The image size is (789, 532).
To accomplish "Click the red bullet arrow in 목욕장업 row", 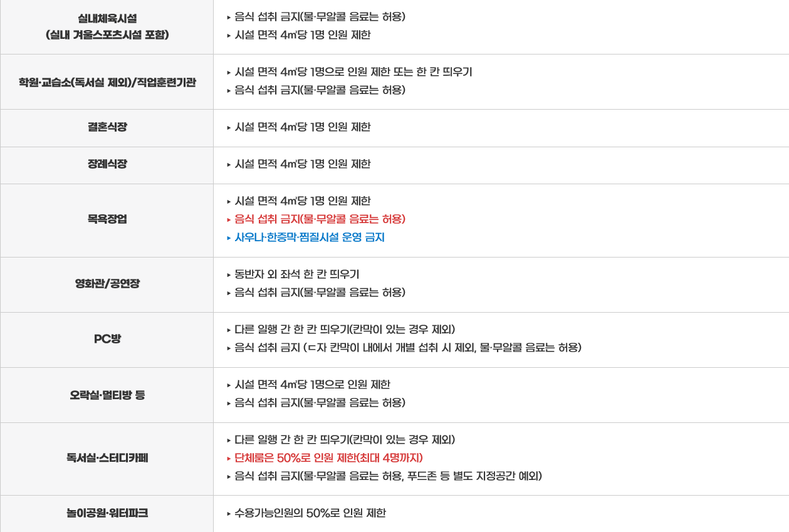I will 229,219.
